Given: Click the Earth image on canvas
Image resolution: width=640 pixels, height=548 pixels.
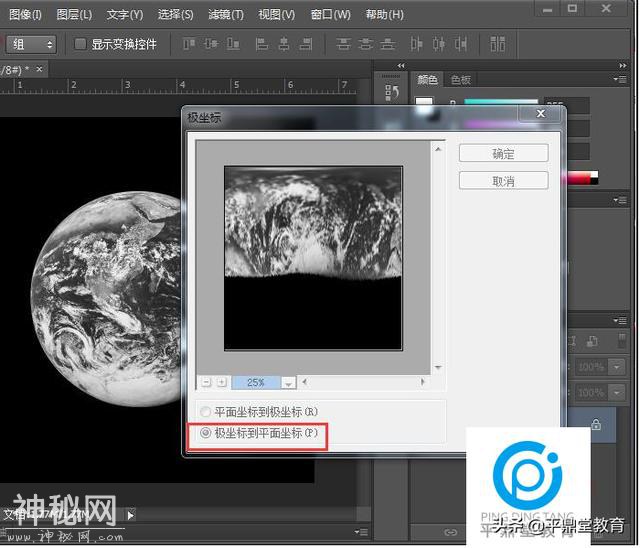Looking at the screenshot, I should coord(107,300).
